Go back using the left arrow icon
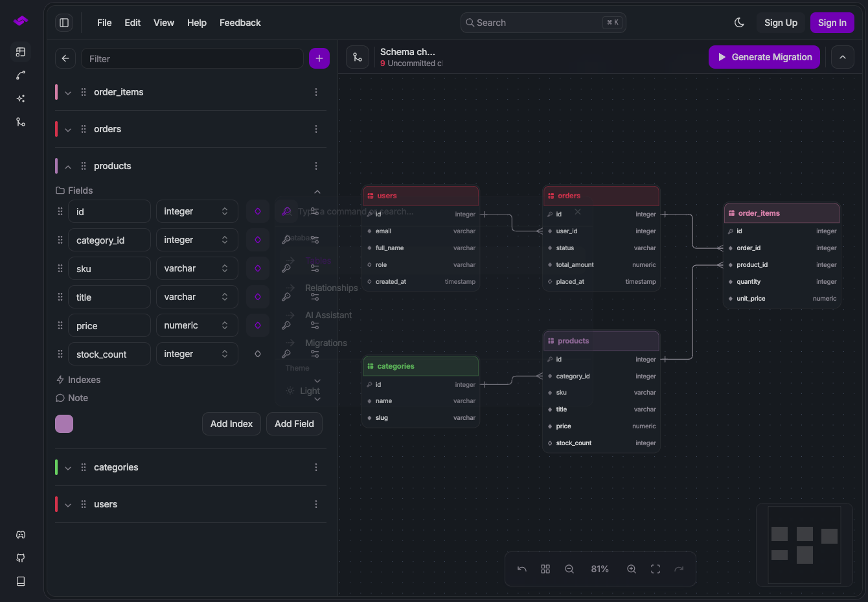 (65, 58)
